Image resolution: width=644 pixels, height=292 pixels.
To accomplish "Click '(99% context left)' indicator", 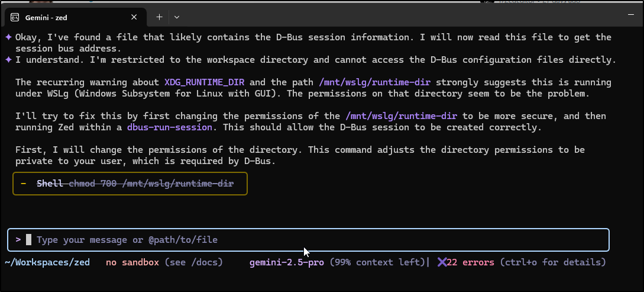I will 377,262.
